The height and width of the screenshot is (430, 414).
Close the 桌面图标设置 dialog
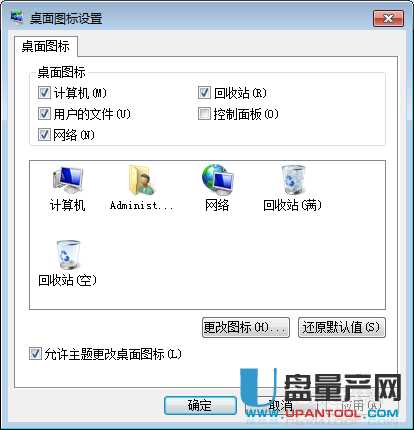pos(389,18)
